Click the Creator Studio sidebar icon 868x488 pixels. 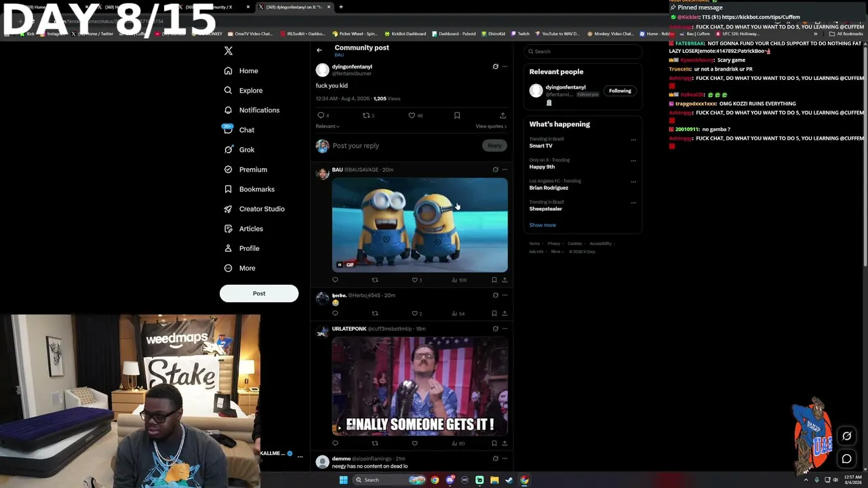click(228, 209)
